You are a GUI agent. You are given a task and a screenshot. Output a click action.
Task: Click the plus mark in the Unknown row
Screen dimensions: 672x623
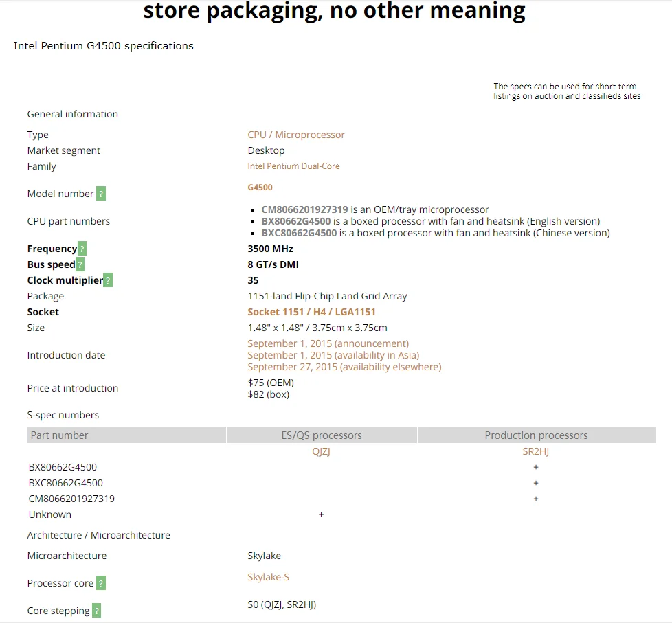point(321,514)
